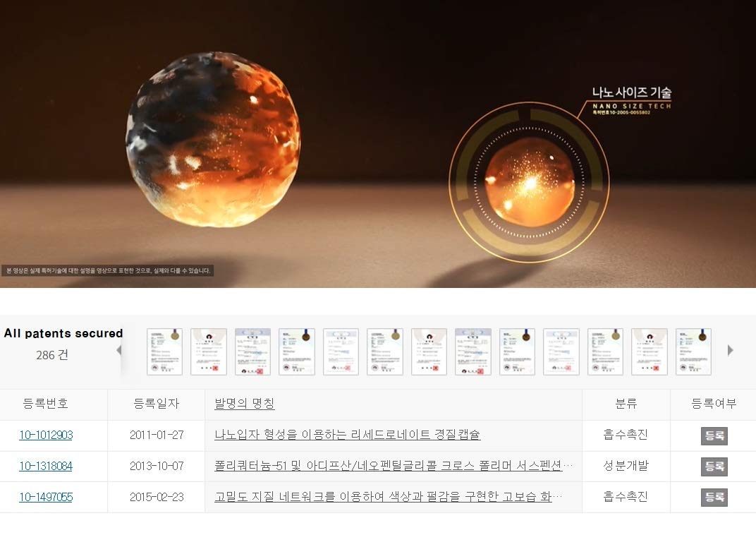Click the 등록번호 column header
This screenshot has width=756, height=547.
pos(46,403)
